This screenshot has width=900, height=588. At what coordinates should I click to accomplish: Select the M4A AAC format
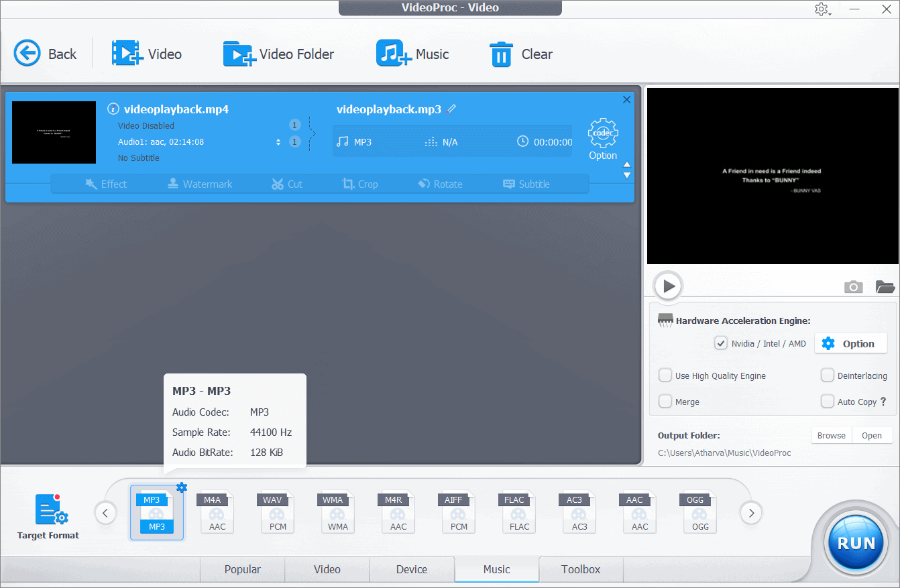pos(217,513)
